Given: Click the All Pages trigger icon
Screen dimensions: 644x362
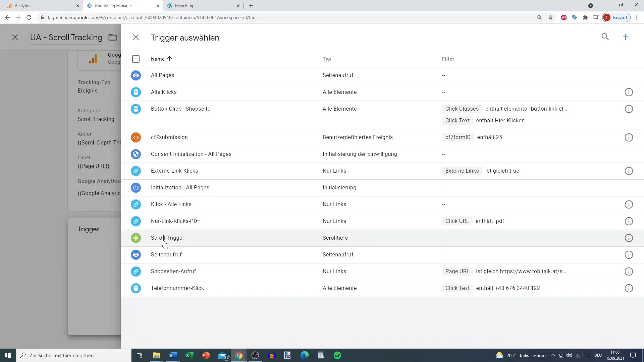Looking at the screenshot, I should coord(136,75).
